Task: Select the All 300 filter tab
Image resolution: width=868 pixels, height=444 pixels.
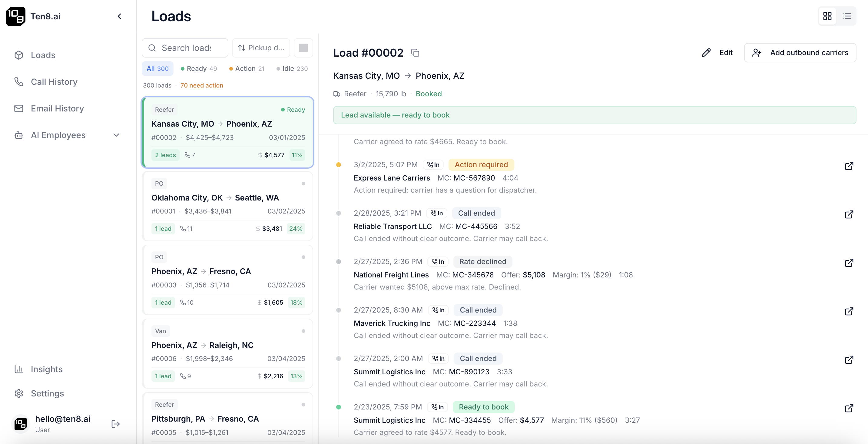Action: click(x=157, y=69)
